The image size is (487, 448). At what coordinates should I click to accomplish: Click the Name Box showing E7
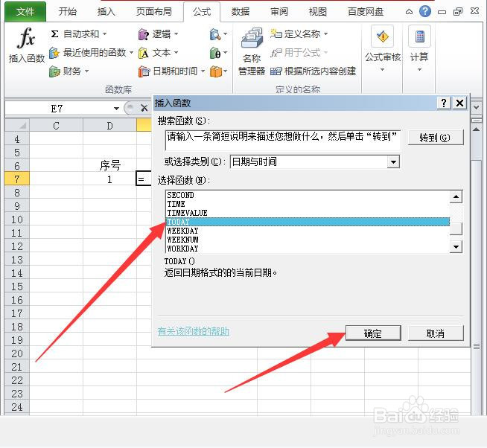point(58,109)
